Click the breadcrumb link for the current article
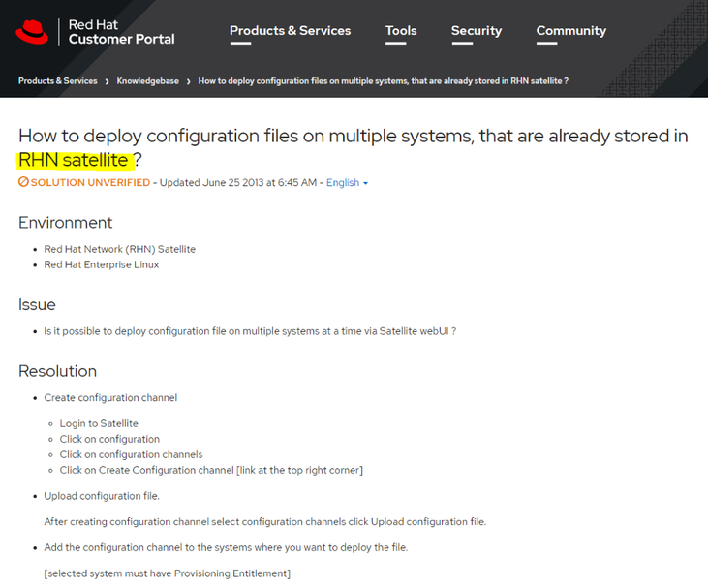 (383, 80)
